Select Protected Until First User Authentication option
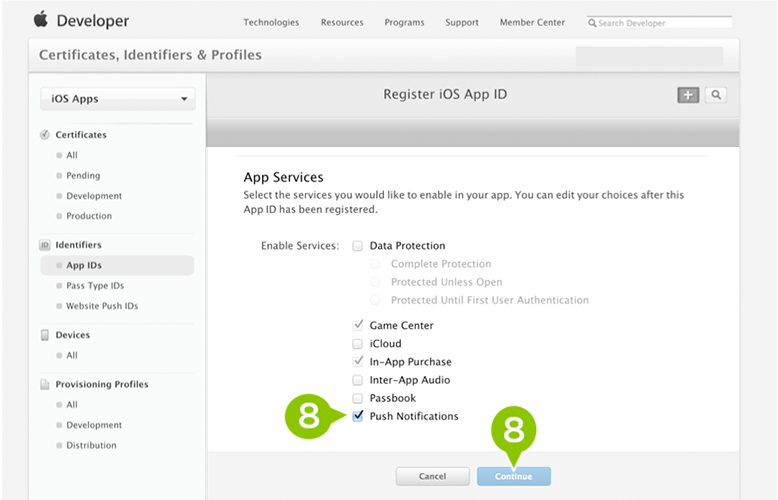Viewport: 778px width, 500px height. point(375,300)
